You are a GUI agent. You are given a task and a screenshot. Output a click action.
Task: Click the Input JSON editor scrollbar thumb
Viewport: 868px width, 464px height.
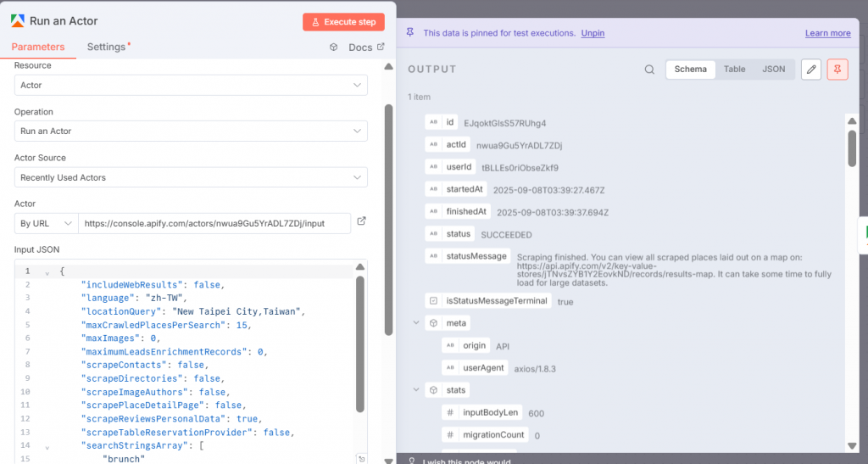(359, 344)
